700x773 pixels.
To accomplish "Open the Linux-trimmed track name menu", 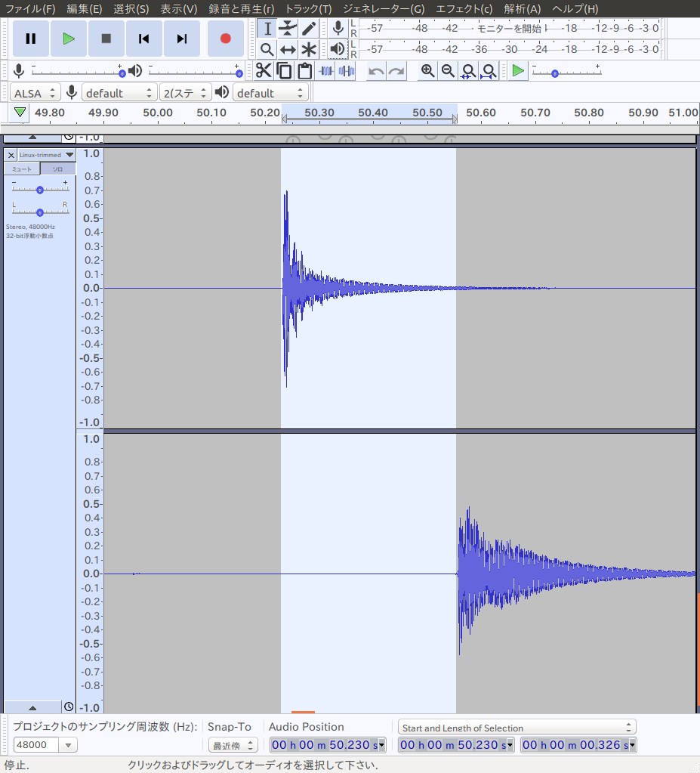I will pos(47,155).
